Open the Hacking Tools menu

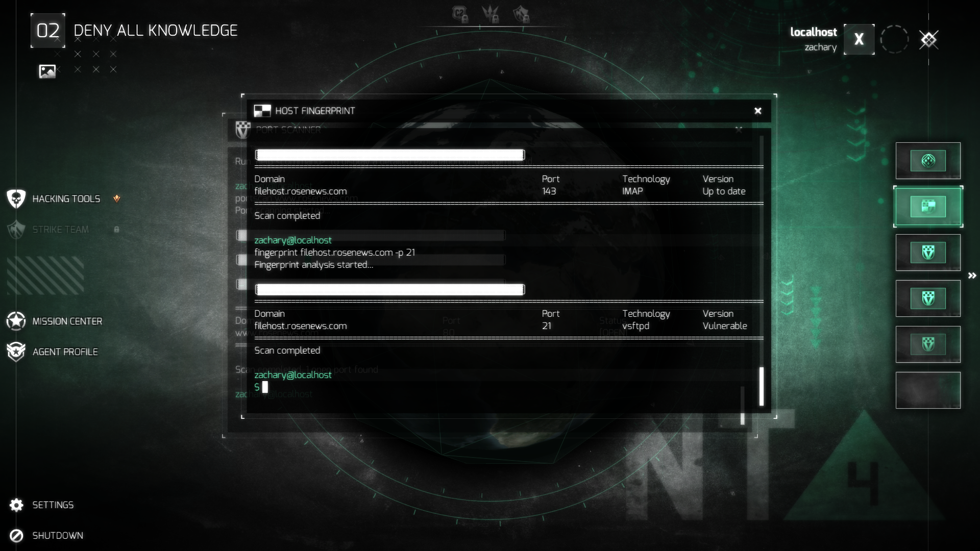click(66, 199)
